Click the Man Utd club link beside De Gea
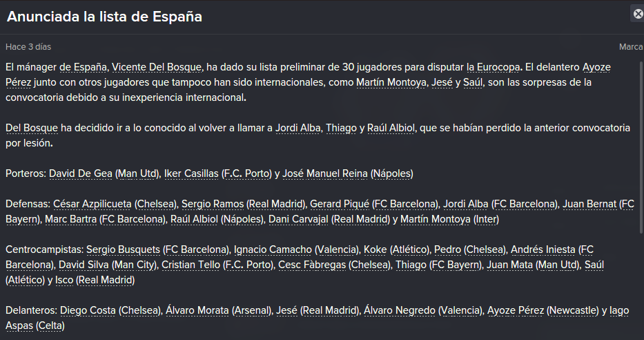 click(137, 173)
